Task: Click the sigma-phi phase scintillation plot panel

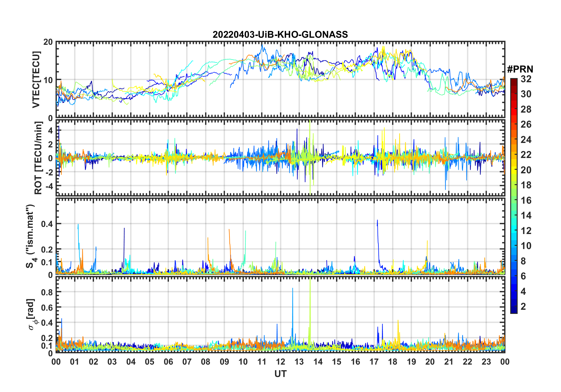Action: [280, 314]
